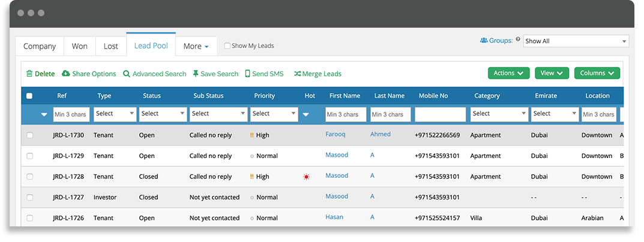The image size is (644, 242).
Task: Check the box for lead JRD-L-1729
Action: [29, 156]
